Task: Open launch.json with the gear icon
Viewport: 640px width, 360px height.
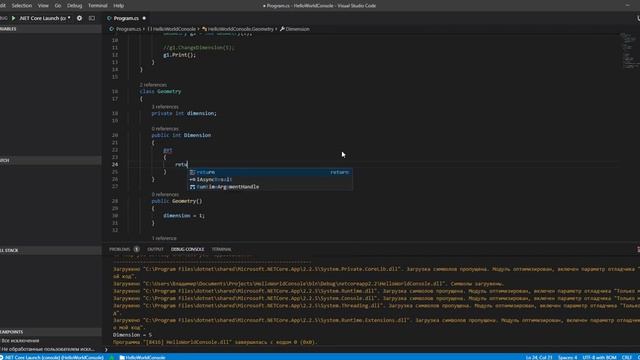Action: click(x=79, y=18)
